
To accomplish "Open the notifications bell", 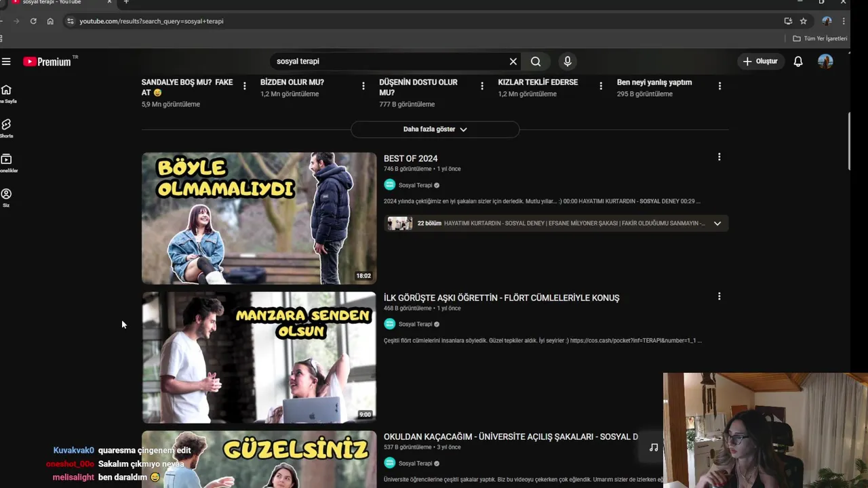I will [x=798, y=62].
